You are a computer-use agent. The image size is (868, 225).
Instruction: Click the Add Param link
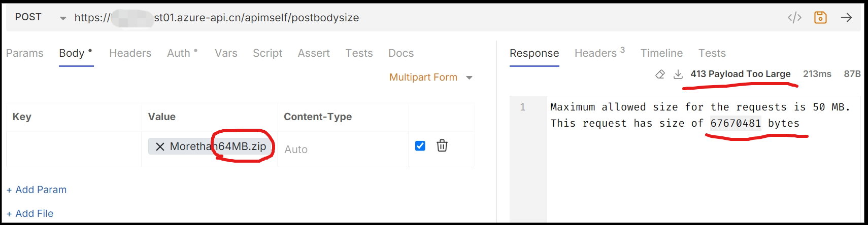(37, 190)
